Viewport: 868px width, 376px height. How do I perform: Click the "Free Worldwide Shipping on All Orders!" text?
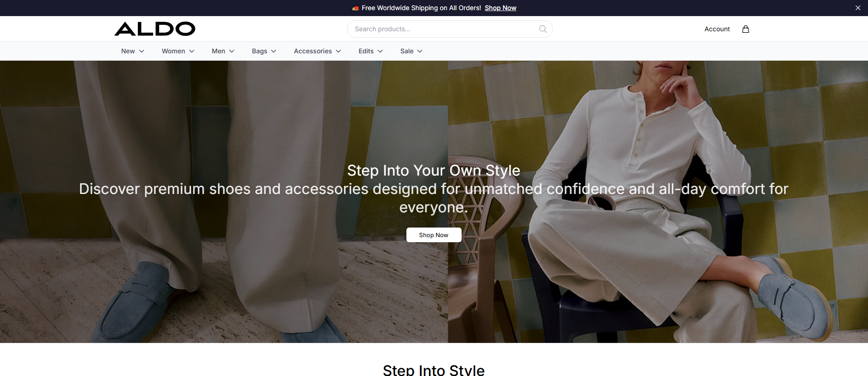point(421,8)
